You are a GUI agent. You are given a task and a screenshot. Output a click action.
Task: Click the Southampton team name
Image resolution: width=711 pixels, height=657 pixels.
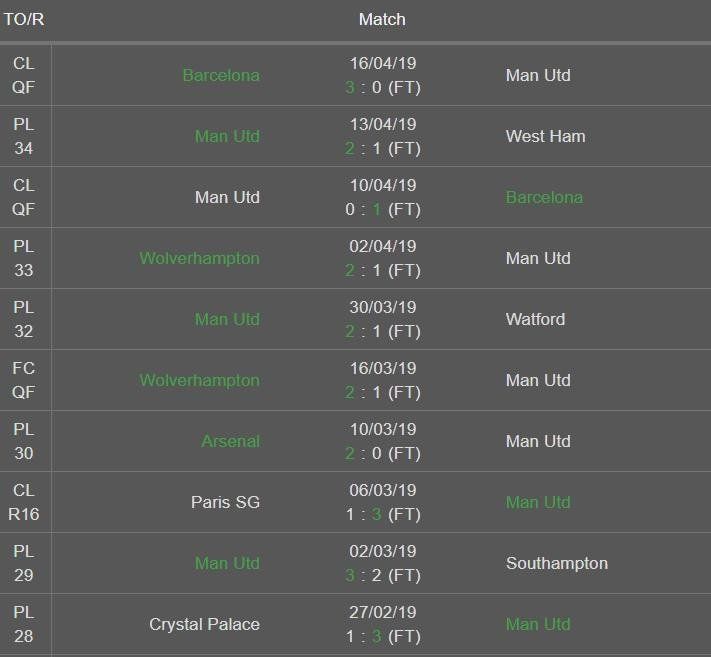click(x=556, y=563)
